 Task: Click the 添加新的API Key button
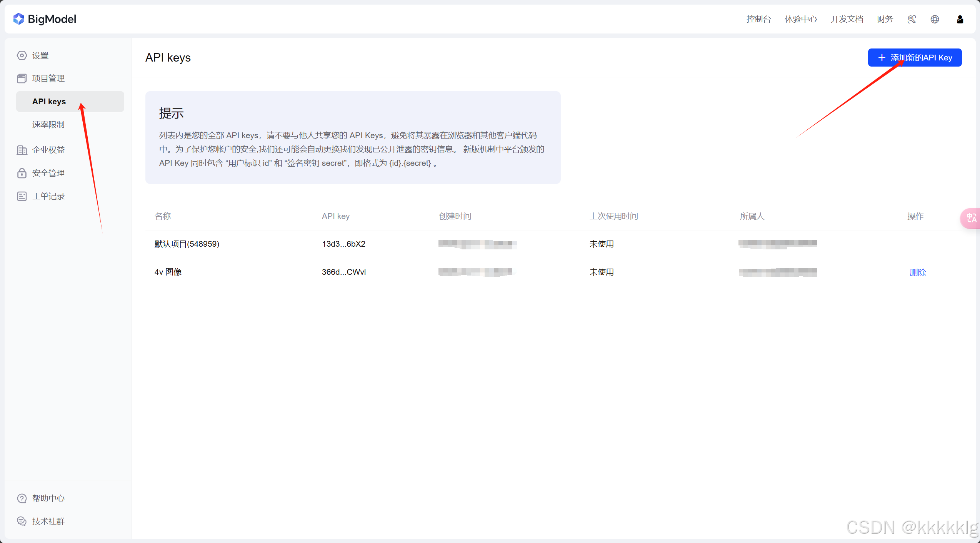915,57
